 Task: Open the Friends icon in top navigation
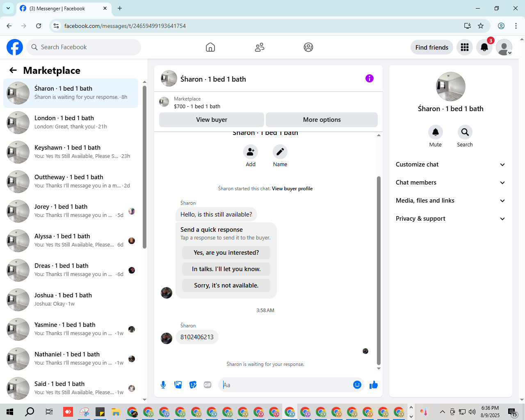tap(260, 47)
